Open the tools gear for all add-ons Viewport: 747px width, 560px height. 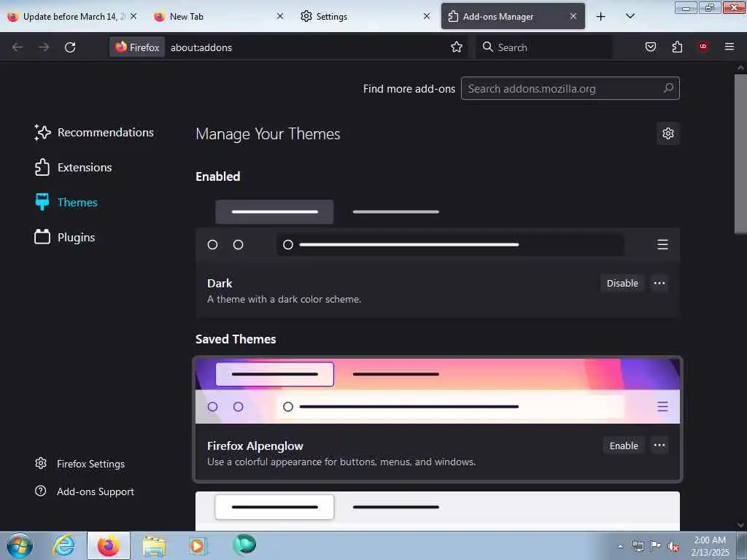pos(668,133)
